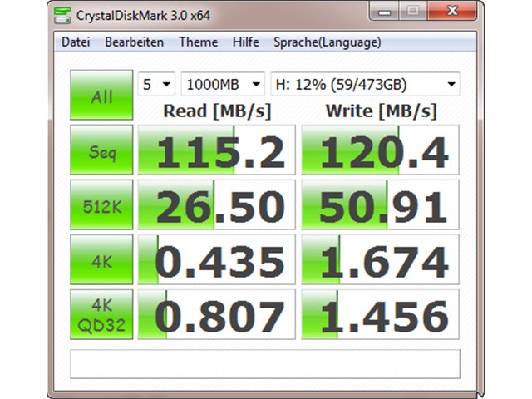This screenshot has height=399, width=532.
Task: Open the 1000MB test size dropdown
Action: click(x=223, y=84)
